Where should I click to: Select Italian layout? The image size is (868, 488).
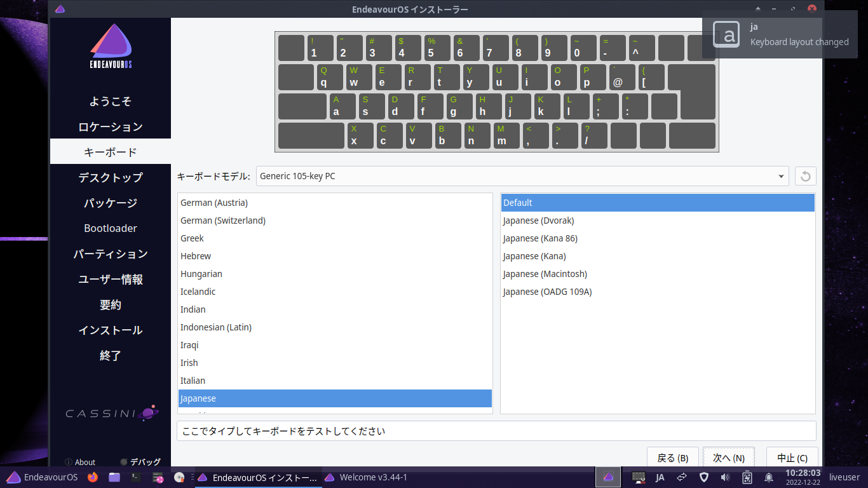(x=335, y=381)
